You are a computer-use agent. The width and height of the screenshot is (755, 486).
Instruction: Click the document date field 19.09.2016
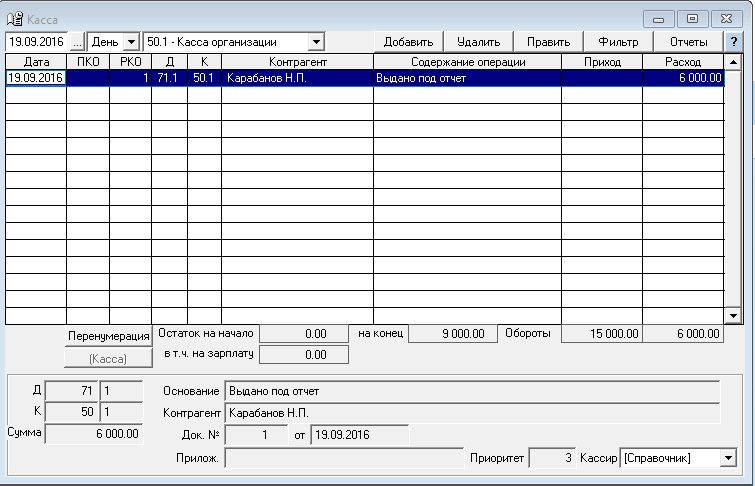pyautogui.click(x=360, y=435)
